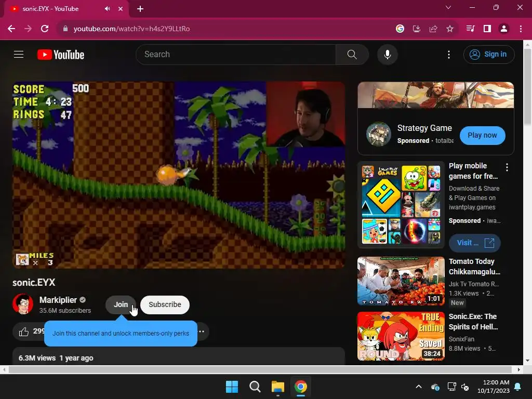Open the Markiplier channel name link
Screen dimensions: 532x399
(58, 300)
